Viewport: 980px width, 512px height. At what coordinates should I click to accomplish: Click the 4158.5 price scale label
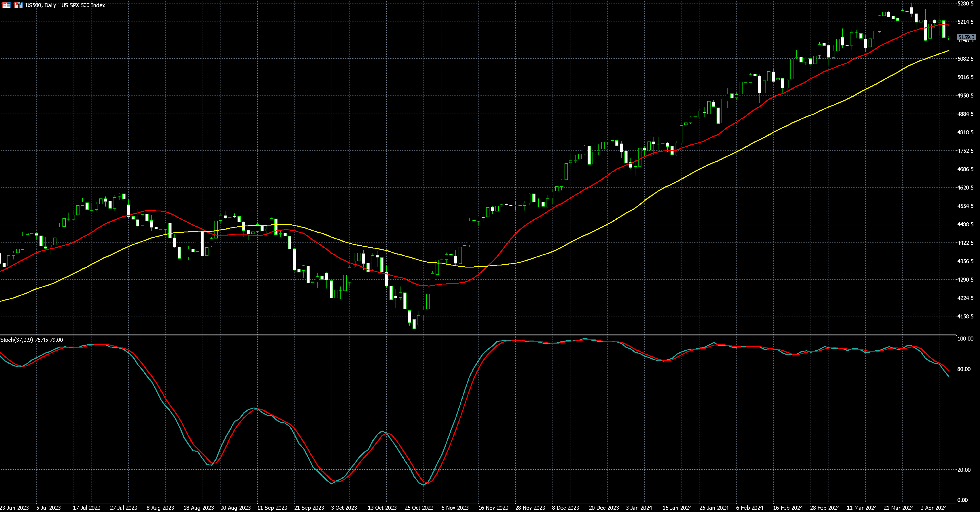point(965,316)
